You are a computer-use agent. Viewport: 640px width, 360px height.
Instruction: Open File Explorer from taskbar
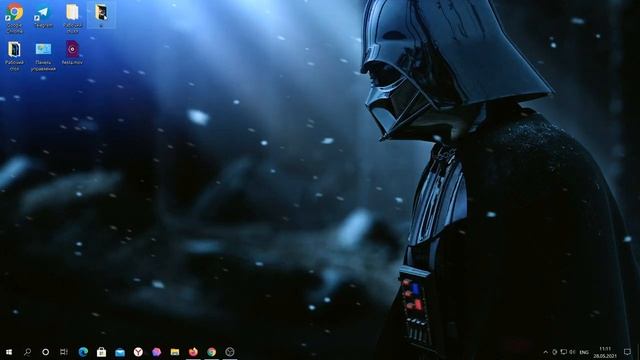pyautogui.click(x=175, y=352)
